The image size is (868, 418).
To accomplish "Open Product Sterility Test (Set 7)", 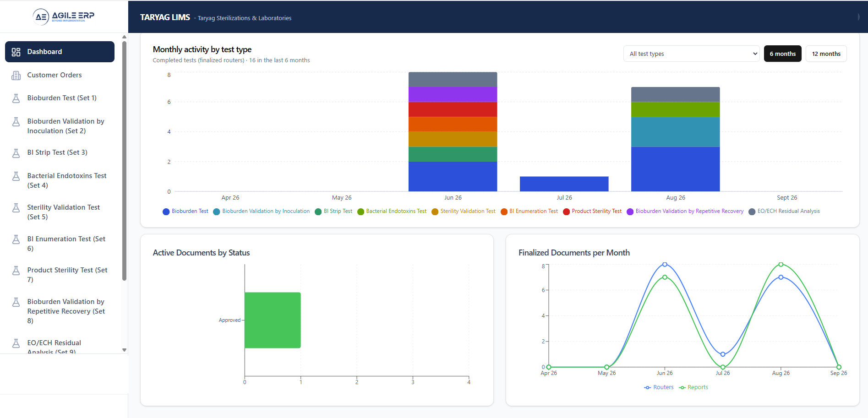I will pos(60,275).
